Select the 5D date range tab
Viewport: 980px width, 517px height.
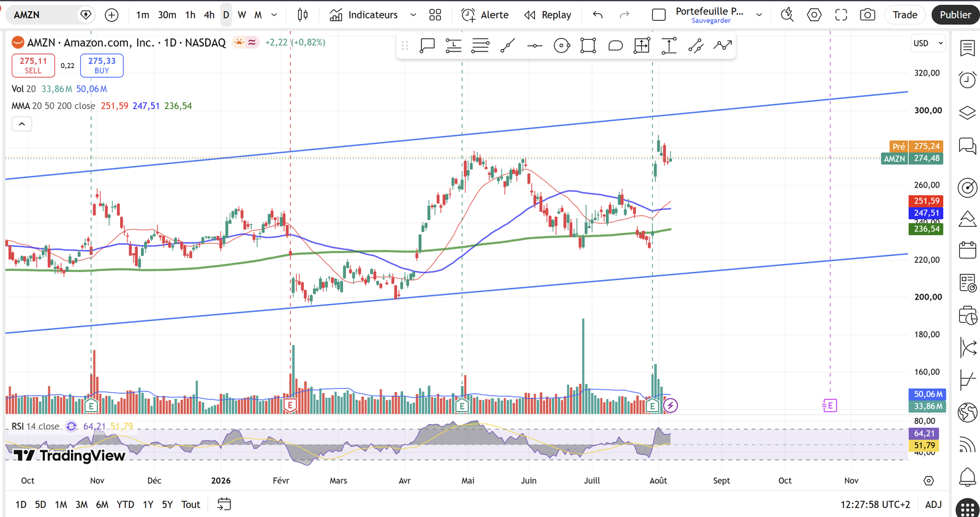[x=40, y=504]
